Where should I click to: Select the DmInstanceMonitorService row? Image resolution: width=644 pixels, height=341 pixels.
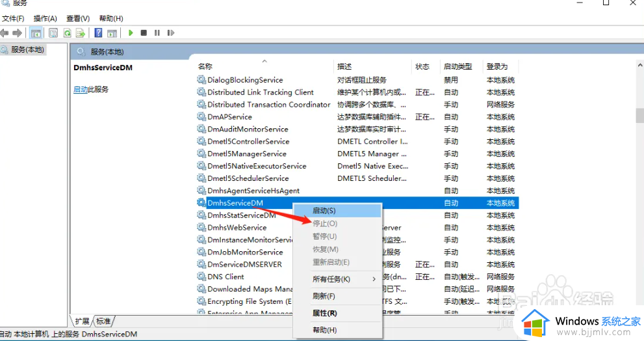(x=357, y=239)
